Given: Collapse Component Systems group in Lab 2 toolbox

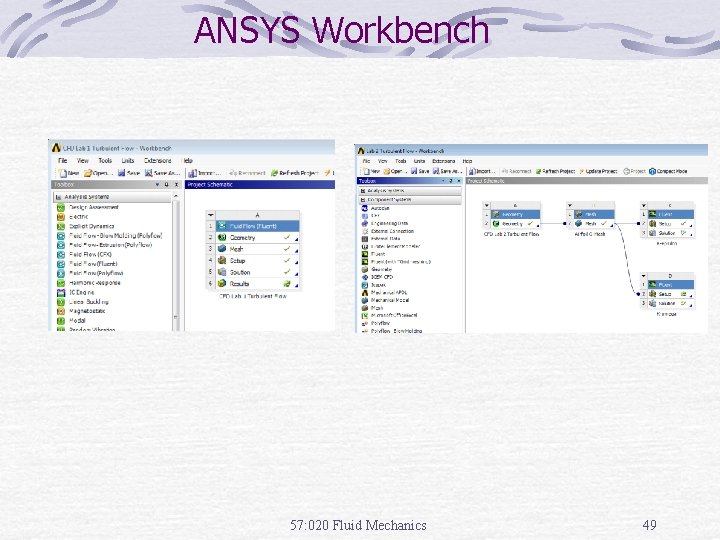Looking at the screenshot, I should [363, 200].
